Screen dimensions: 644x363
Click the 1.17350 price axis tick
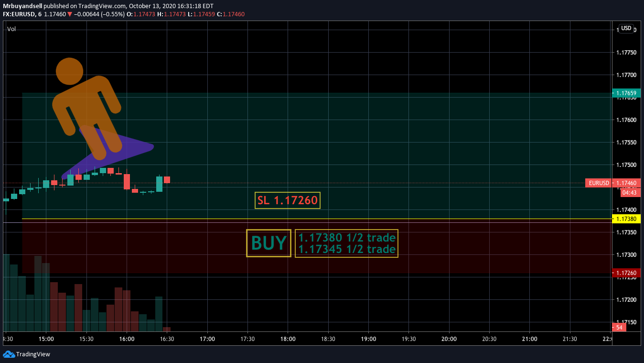(x=626, y=232)
